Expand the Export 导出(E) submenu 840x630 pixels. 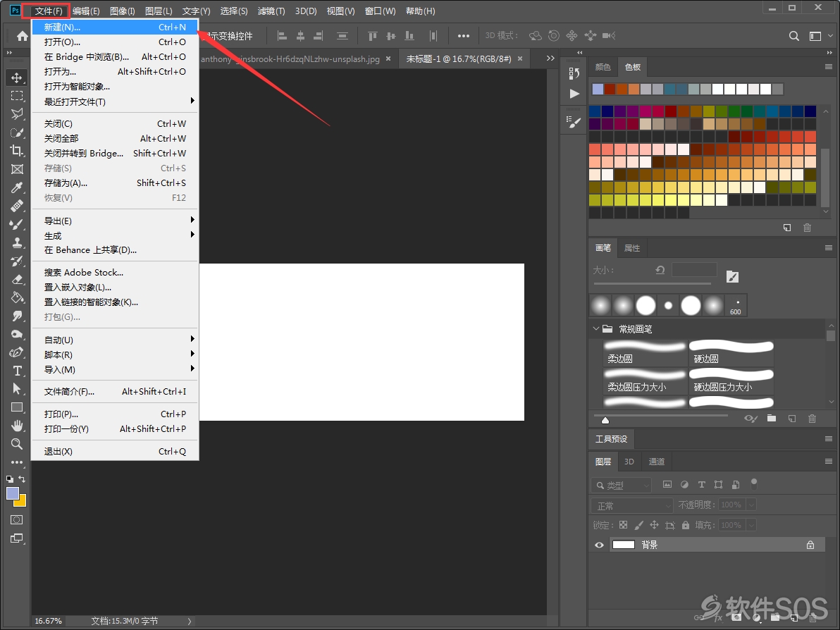[x=115, y=221]
